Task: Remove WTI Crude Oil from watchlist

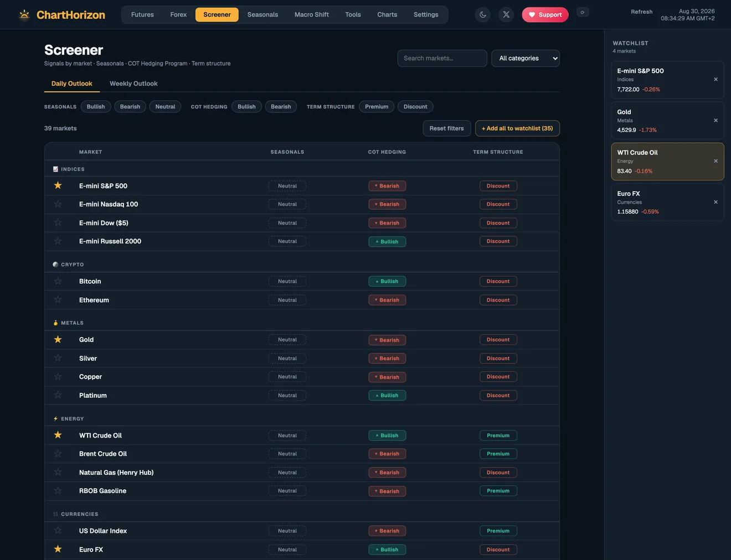Action: [x=715, y=161]
